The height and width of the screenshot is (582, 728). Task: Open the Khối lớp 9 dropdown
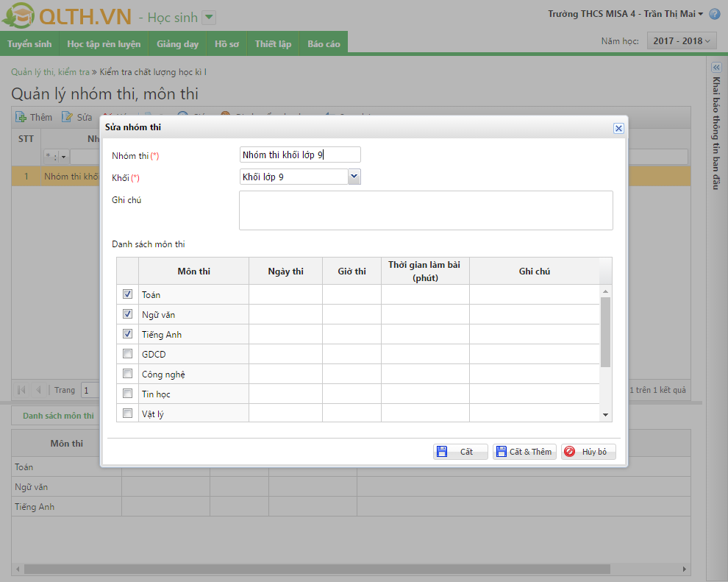pos(354,177)
